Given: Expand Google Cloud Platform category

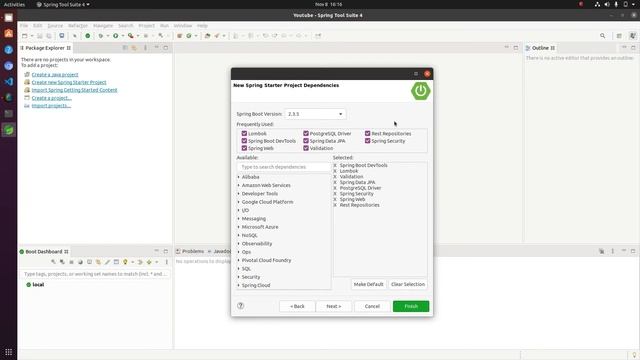Looking at the screenshot, I should tap(239, 202).
